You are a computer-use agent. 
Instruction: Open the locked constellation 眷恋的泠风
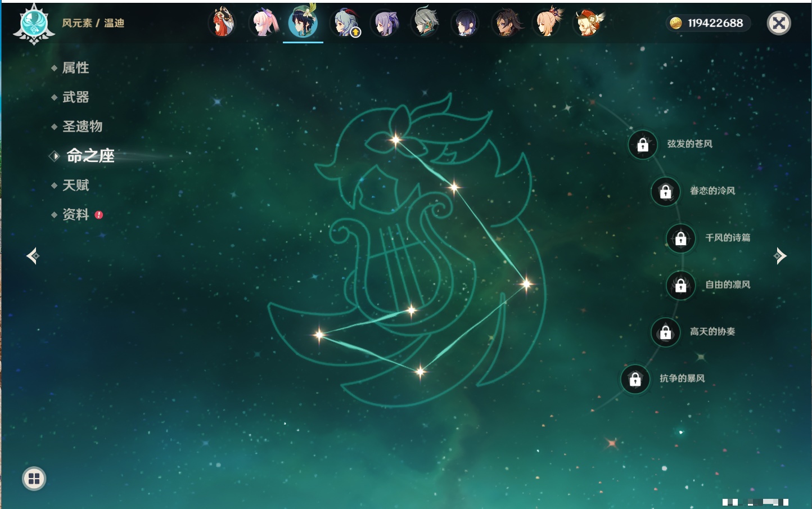tap(666, 192)
